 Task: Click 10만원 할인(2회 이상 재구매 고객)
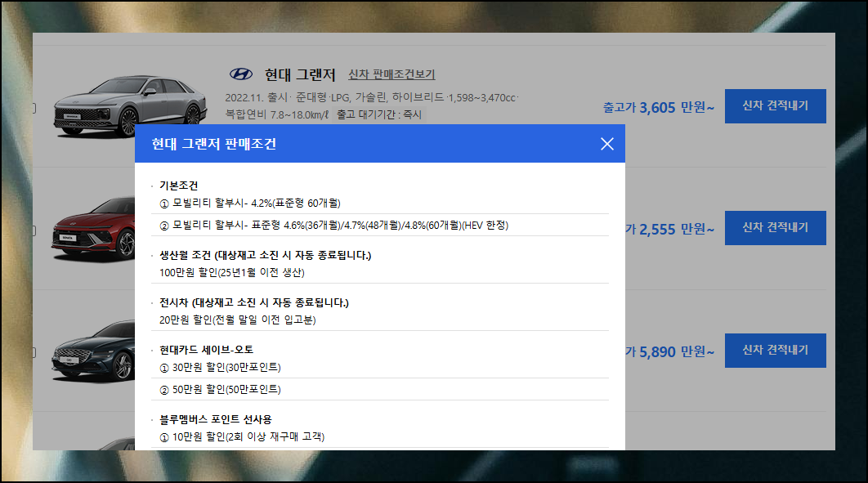(x=242, y=436)
